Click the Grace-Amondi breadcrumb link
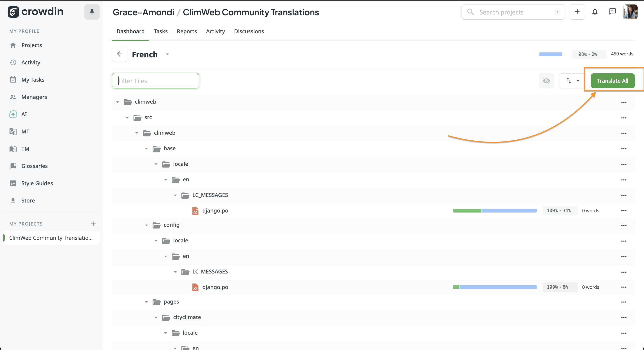Viewport: 644px width, 350px height. [x=144, y=12]
